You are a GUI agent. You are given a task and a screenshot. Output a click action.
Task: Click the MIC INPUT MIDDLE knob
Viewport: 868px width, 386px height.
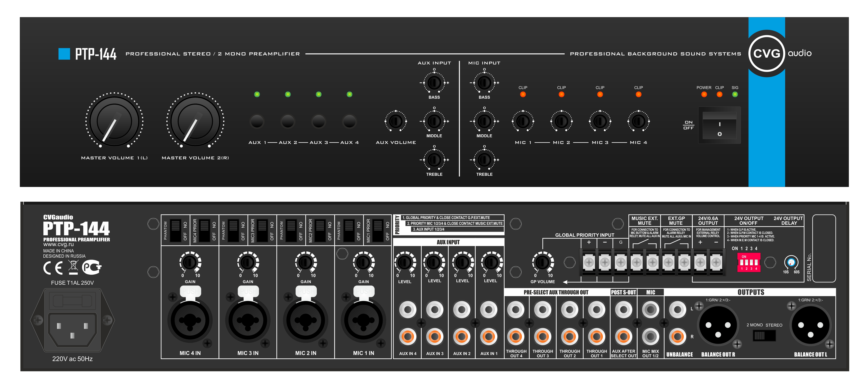click(484, 121)
